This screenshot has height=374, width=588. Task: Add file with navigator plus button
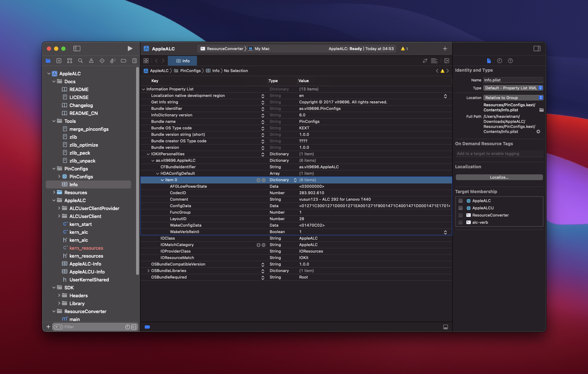pyautogui.click(x=48, y=327)
